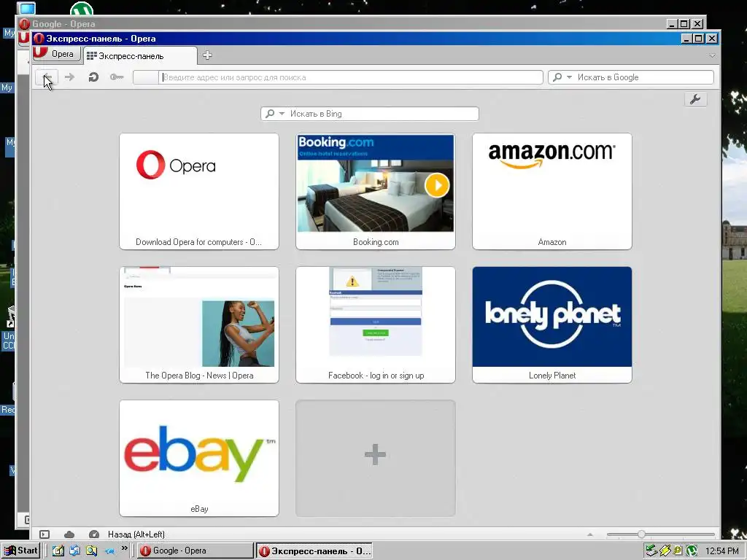Click the first quick launch notepad icon

[58, 551]
